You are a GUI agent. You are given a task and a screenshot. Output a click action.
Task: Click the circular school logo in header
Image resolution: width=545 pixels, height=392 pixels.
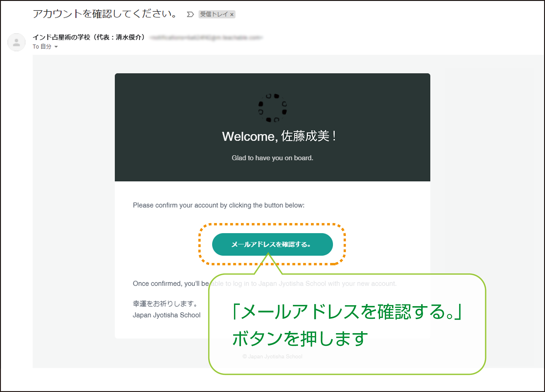pyautogui.click(x=272, y=108)
